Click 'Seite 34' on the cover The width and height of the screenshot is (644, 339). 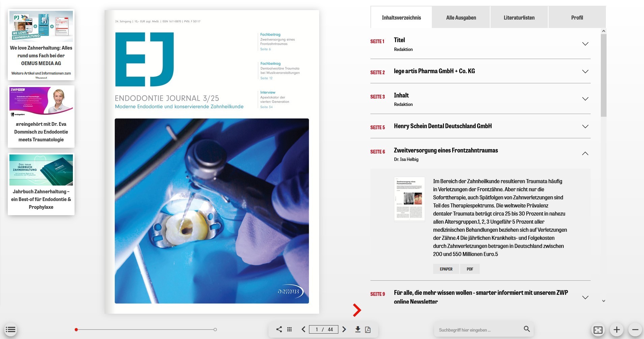coord(266,107)
